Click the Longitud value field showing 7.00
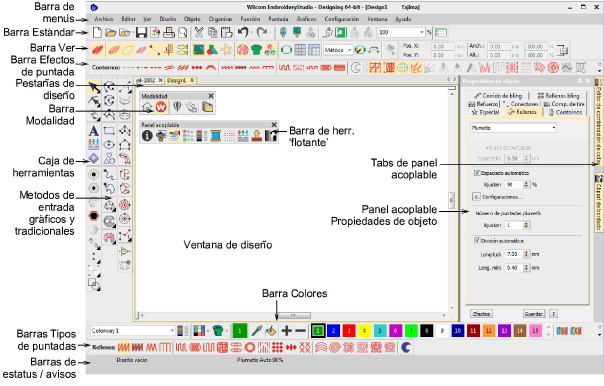The width and height of the screenshot is (604, 386). pyautogui.click(x=514, y=254)
